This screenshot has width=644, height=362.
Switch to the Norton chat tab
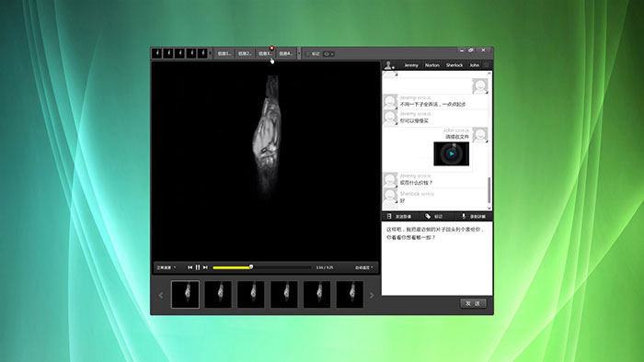coord(432,65)
